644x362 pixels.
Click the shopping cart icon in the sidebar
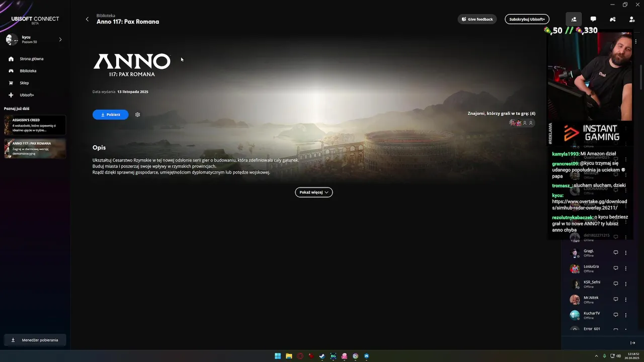[11, 83]
